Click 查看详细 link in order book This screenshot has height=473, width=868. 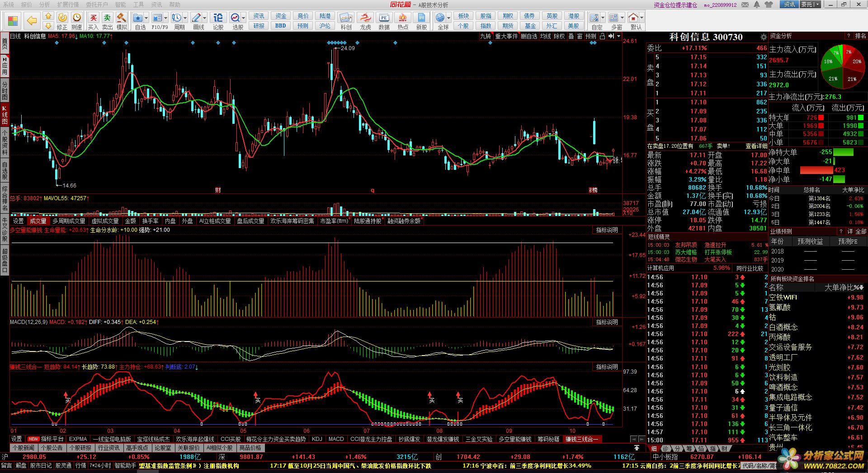(756, 146)
